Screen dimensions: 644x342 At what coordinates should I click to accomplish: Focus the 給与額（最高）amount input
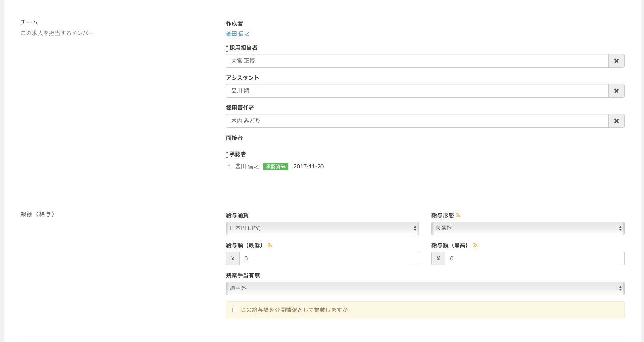pyautogui.click(x=534, y=258)
